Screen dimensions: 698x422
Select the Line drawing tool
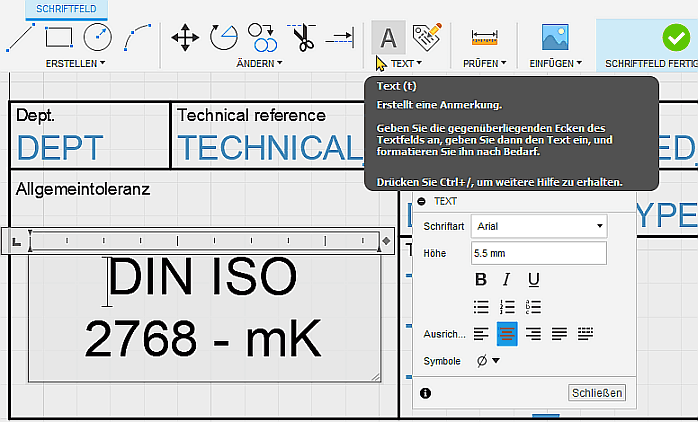20,37
